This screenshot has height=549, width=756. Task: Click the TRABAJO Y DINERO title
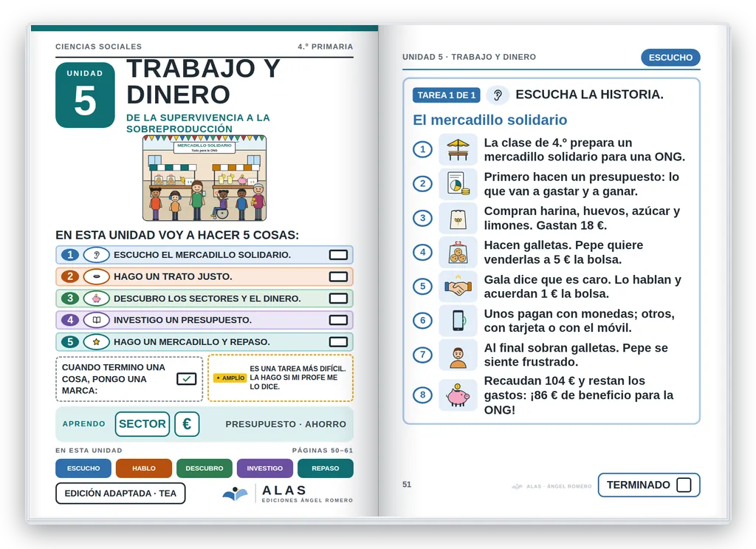[x=203, y=81]
